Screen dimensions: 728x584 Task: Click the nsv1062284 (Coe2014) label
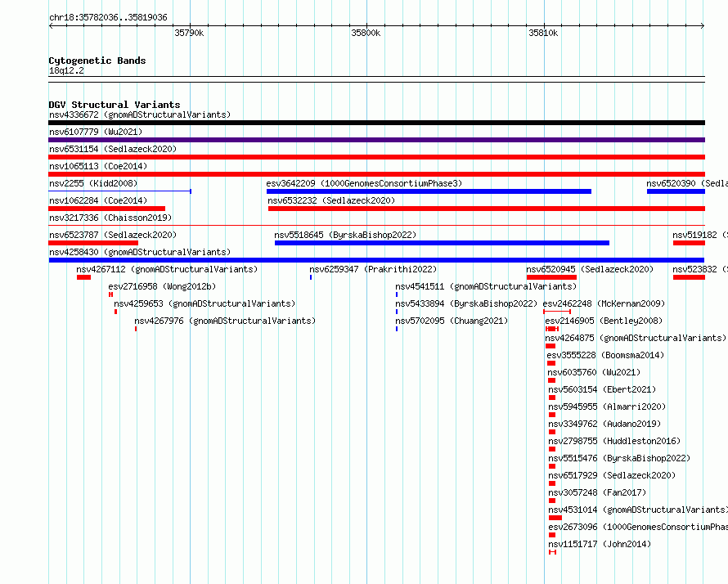click(98, 200)
